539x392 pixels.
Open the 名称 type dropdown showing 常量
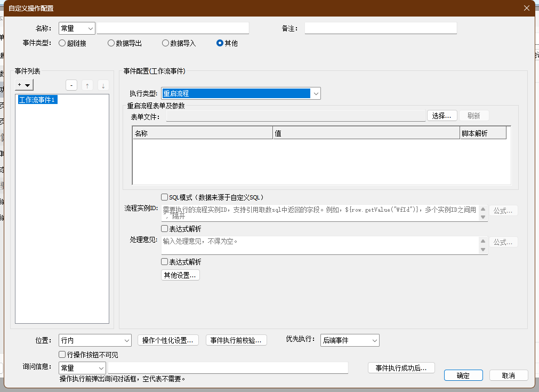point(77,28)
